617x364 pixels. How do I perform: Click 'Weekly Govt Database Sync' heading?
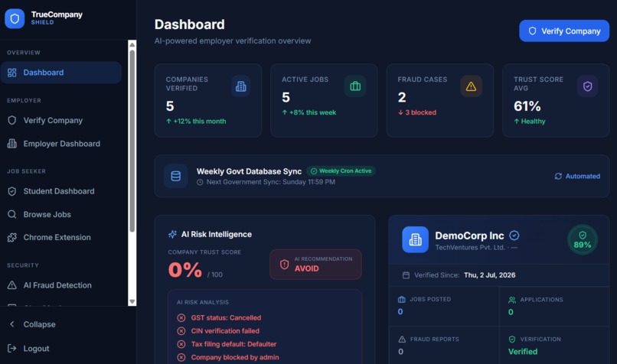click(x=249, y=171)
